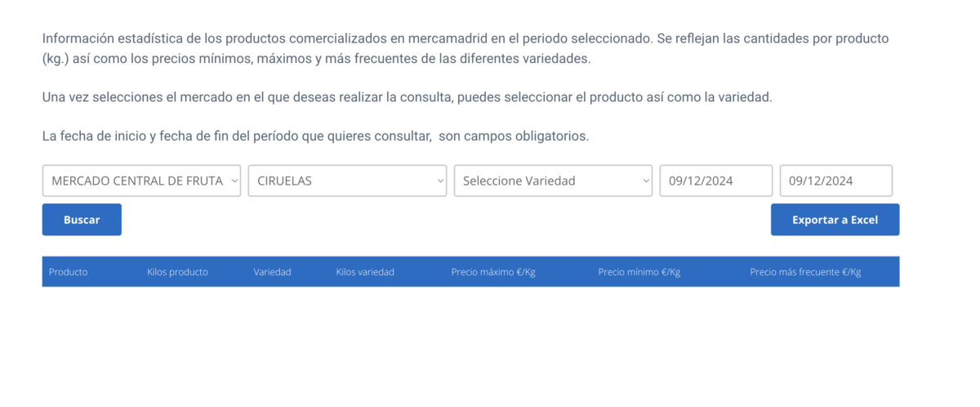
Task: Click the start date field 09/12/2024
Action: [716, 181]
